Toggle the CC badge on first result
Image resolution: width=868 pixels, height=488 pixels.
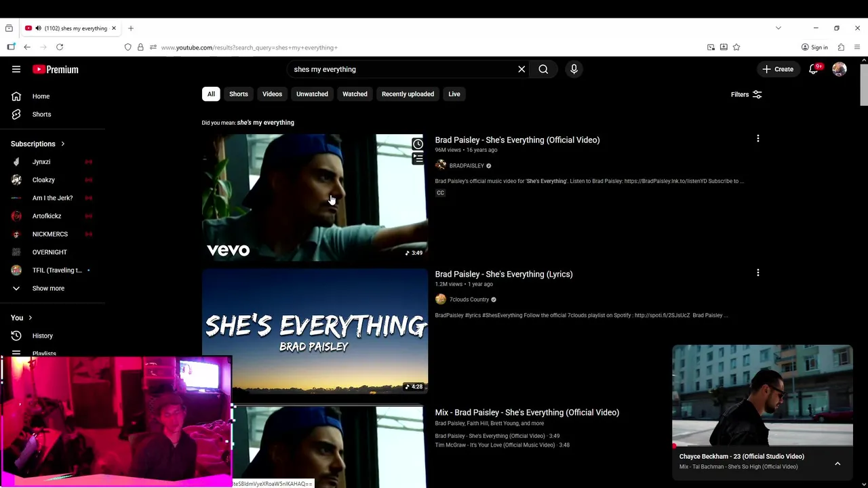click(x=440, y=193)
